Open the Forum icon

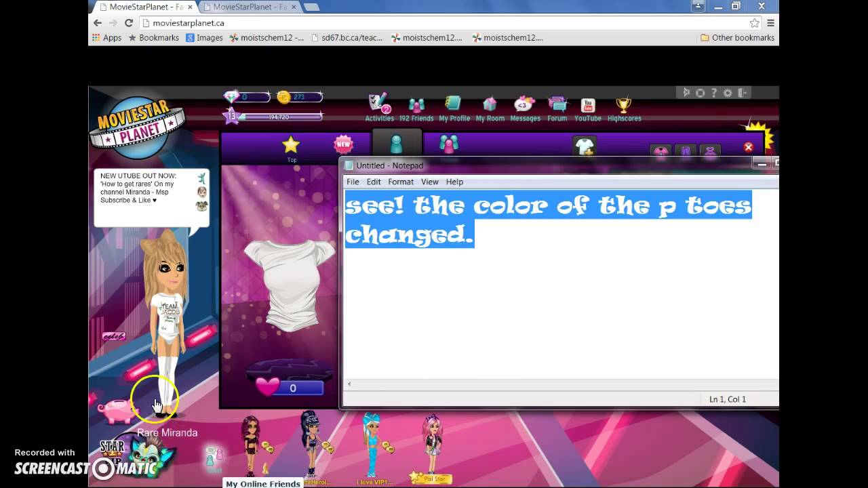[x=557, y=108]
